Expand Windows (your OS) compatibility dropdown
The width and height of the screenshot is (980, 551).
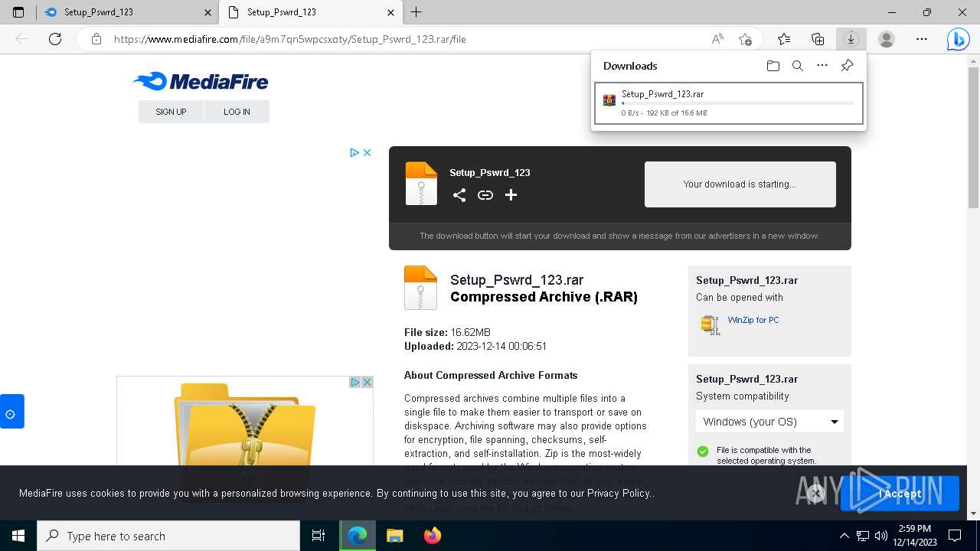[x=769, y=422]
